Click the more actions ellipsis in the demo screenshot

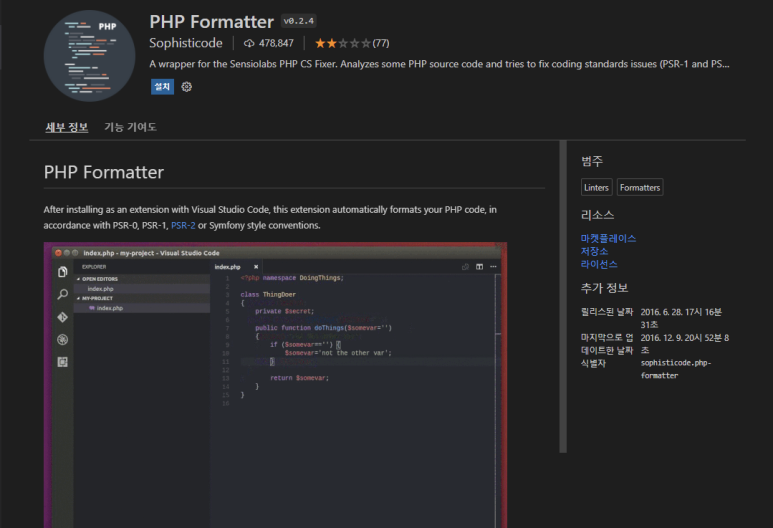tap(493, 267)
